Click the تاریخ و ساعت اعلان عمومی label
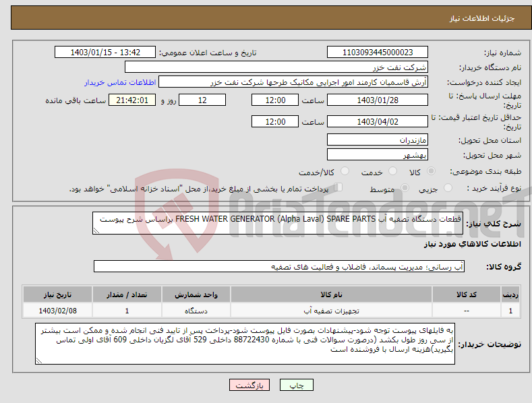 (208, 53)
